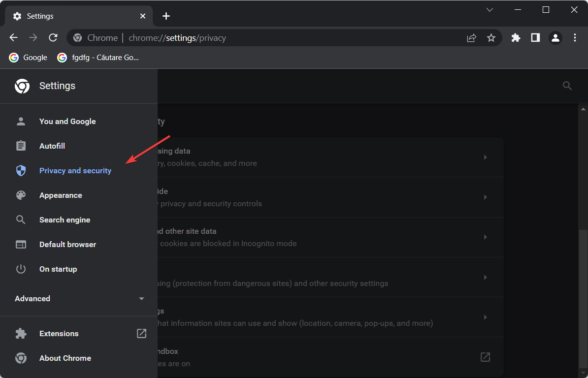Click the Chrome logo beside Settings
The width and height of the screenshot is (588, 378).
point(22,86)
